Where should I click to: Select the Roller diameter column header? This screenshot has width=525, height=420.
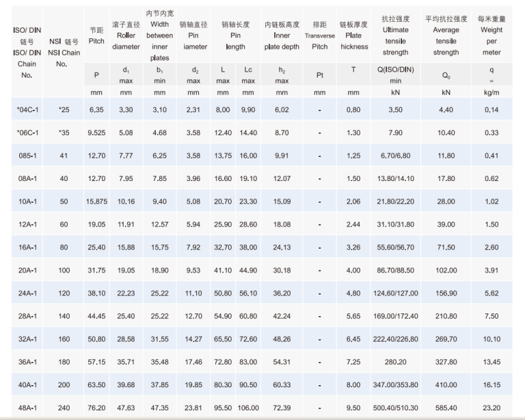point(126,36)
